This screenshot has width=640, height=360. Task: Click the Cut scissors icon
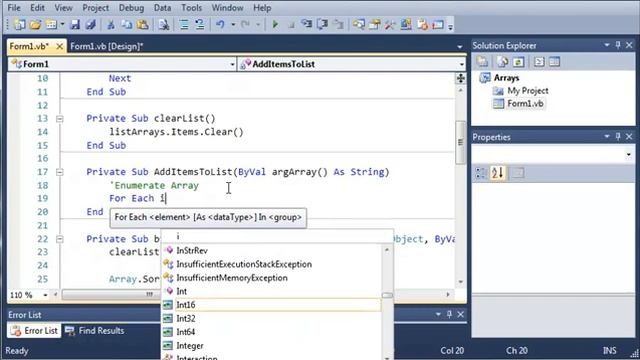click(x=110, y=25)
